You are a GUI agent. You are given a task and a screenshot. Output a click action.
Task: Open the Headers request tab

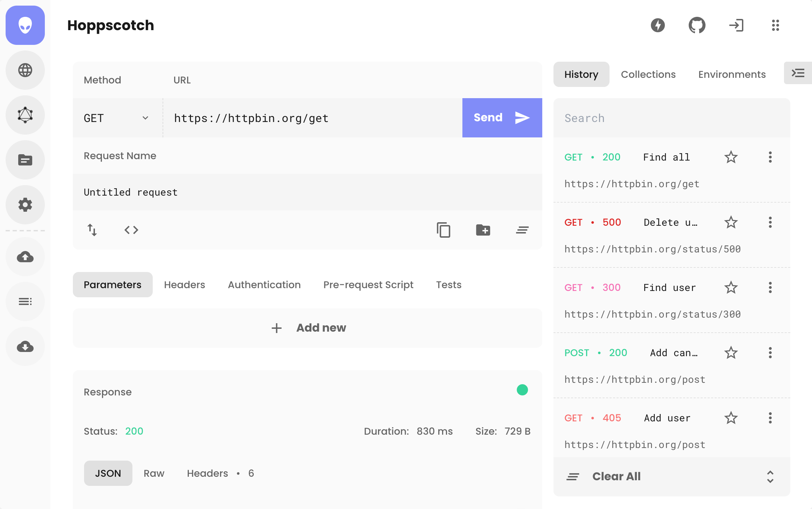[184, 285]
